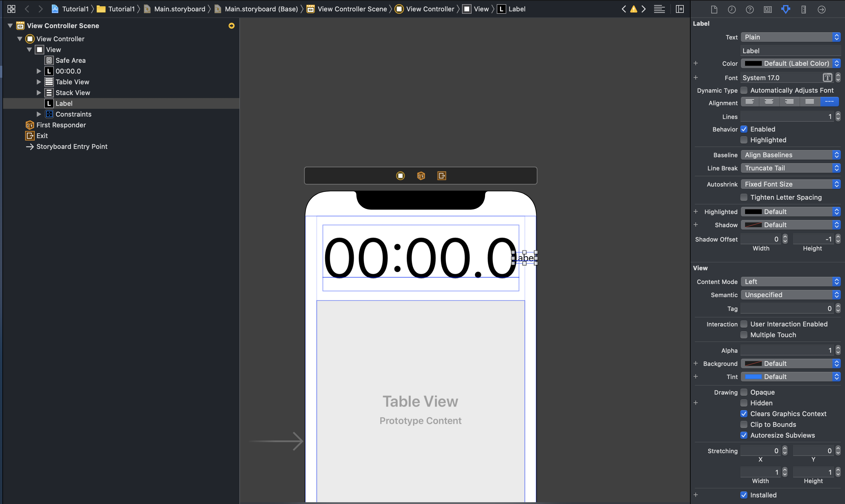Image resolution: width=845 pixels, height=504 pixels.
Task: Open the Content Mode dropdown
Action: (790, 282)
